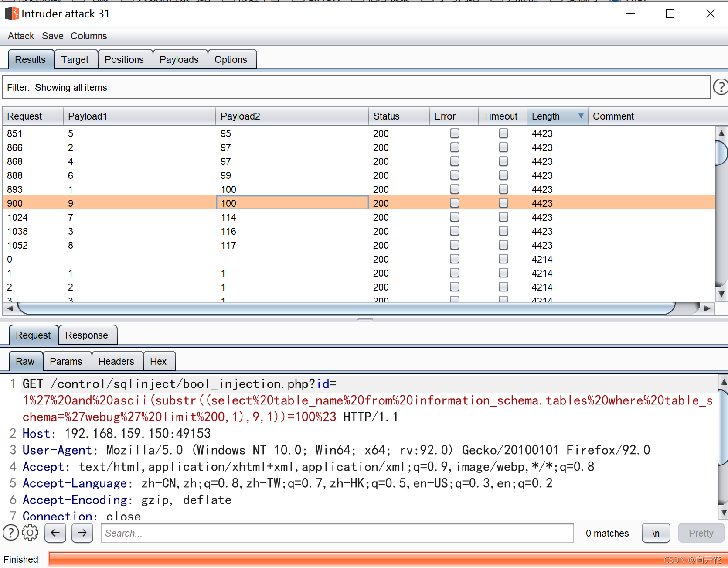The width and height of the screenshot is (728, 568).
Task: Open the filter help question-mark icon
Action: pyautogui.click(x=721, y=87)
